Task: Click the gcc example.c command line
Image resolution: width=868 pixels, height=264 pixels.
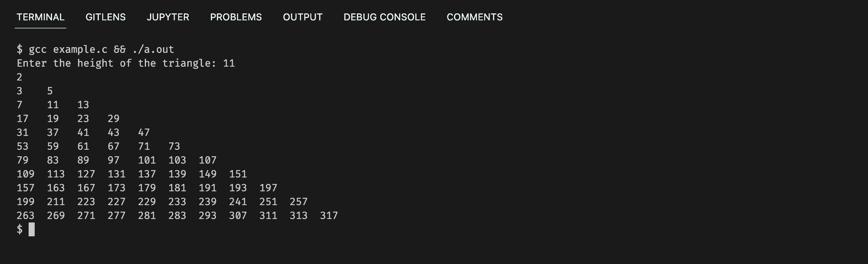Action: click(x=95, y=49)
